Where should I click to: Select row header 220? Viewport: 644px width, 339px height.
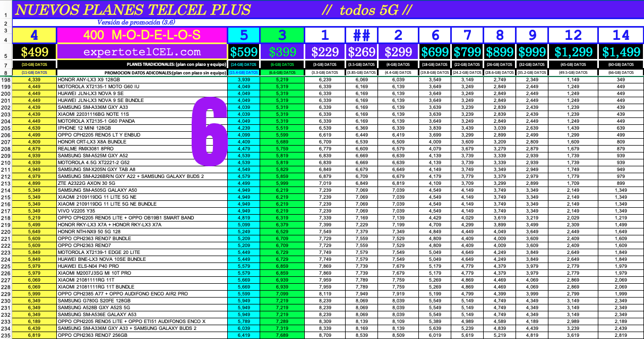(6, 232)
